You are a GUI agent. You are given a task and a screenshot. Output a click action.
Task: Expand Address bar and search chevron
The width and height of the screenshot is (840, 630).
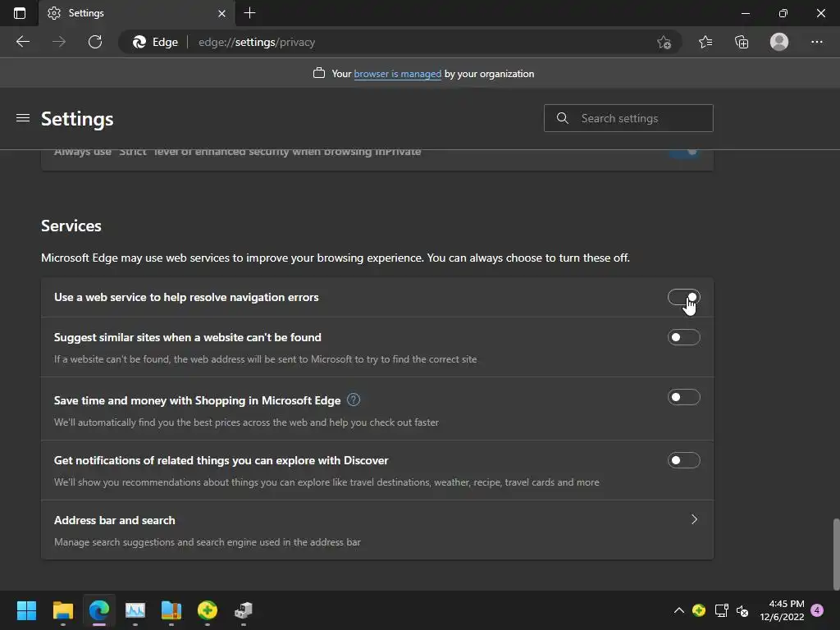[694, 519]
